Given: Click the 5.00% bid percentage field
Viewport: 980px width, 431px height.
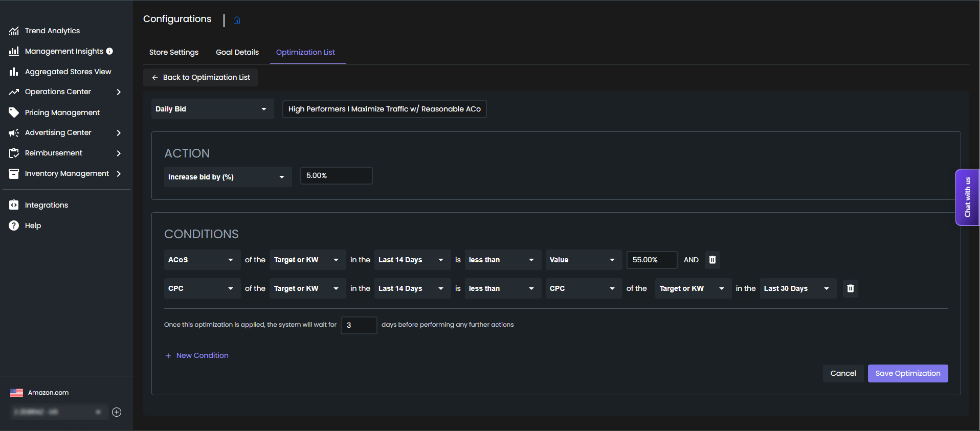Looking at the screenshot, I should point(336,175).
